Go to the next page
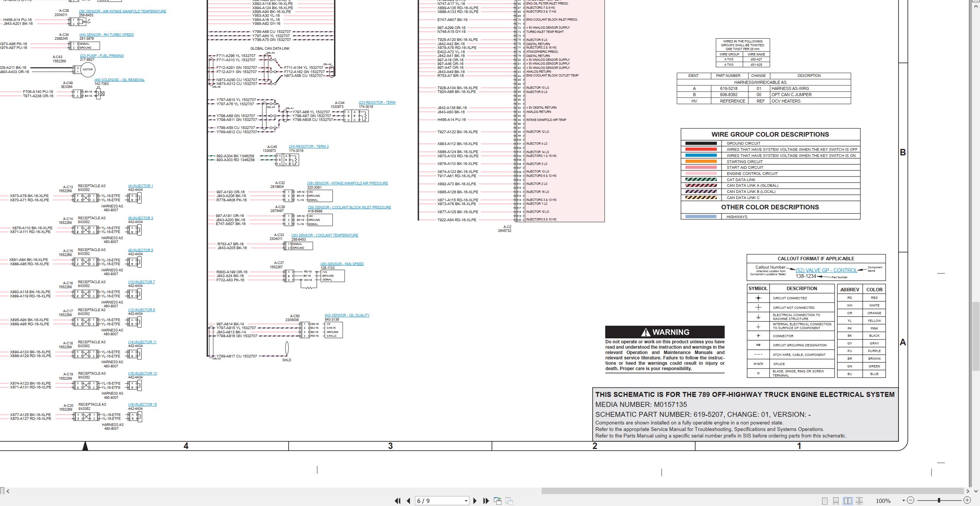 (475, 501)
